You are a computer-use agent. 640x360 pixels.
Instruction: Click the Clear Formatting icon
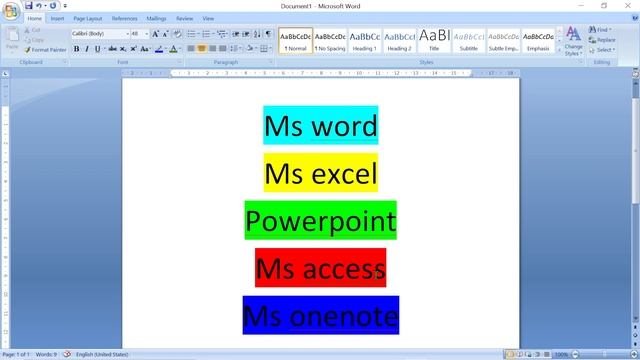point(177,34)
